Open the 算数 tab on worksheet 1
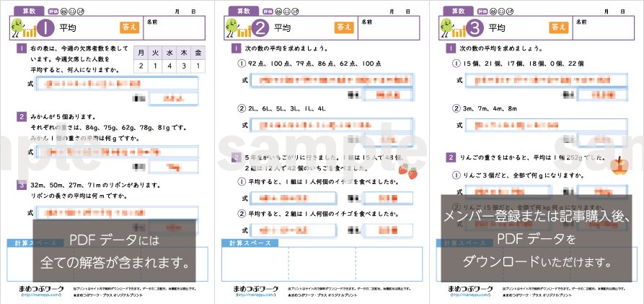The height and width of the screenshot is (304, 644). pyautogui.click(x=29, y=11)
